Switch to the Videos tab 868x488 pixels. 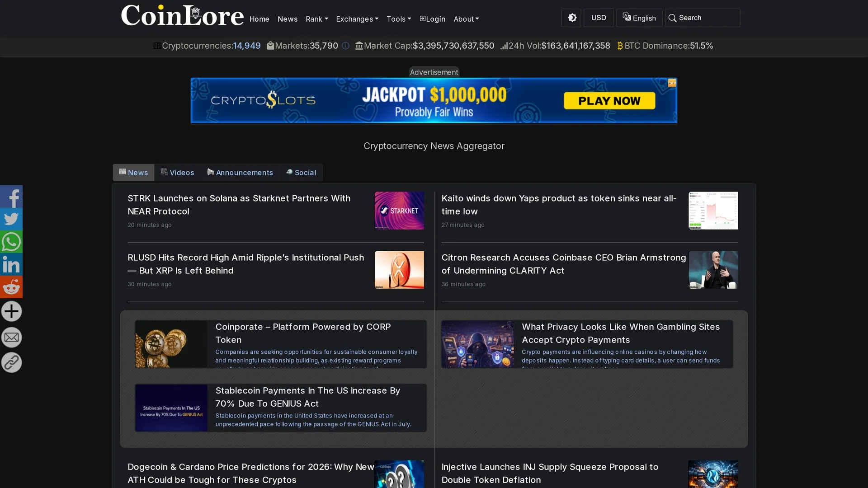click(x=177, y=173)
